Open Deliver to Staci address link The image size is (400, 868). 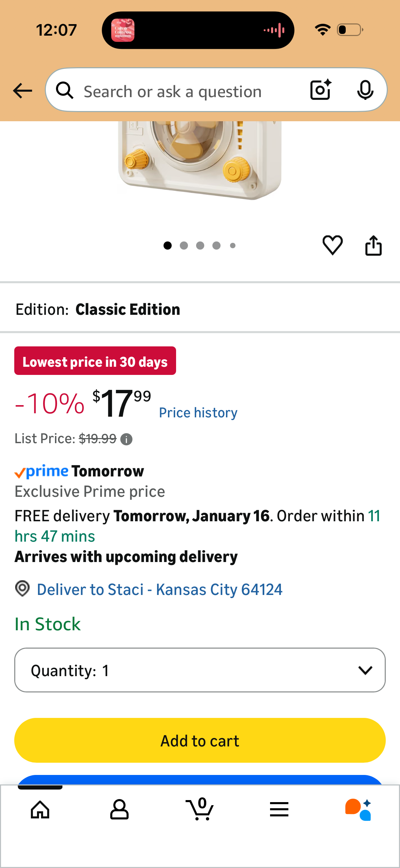159,590
